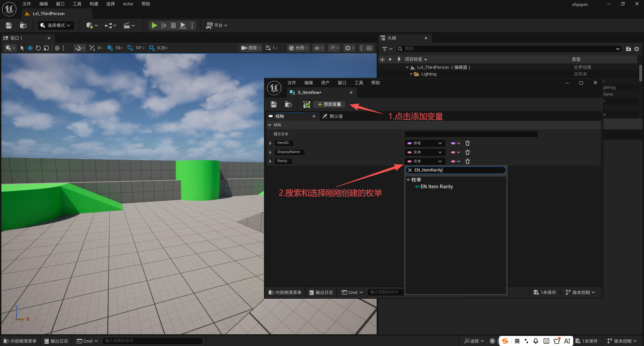Open the Outliner filter menu
This screenshot has width=644, height=346.
[387, 49]
